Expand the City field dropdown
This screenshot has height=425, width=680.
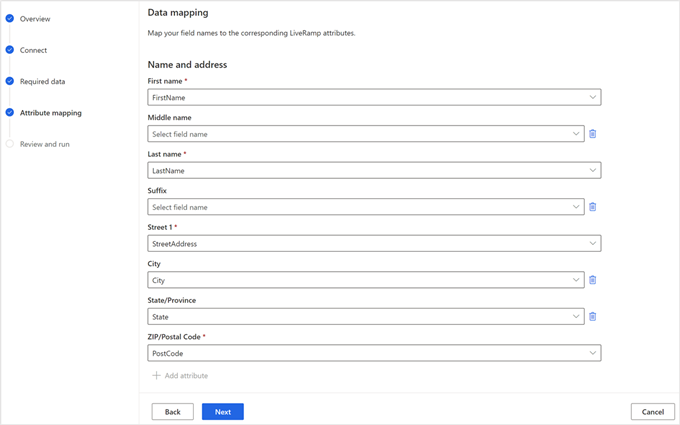[x=366, y=280]
